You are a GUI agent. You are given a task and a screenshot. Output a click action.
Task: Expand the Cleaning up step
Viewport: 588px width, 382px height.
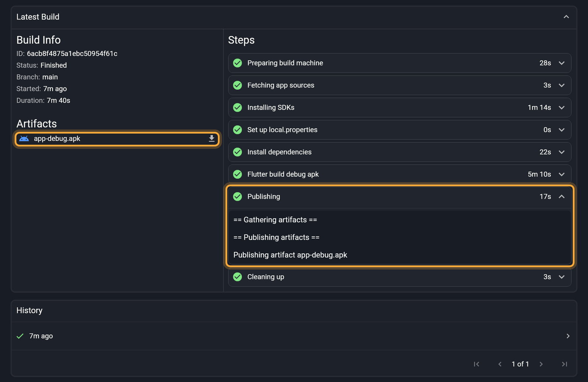tap(562, 277)
